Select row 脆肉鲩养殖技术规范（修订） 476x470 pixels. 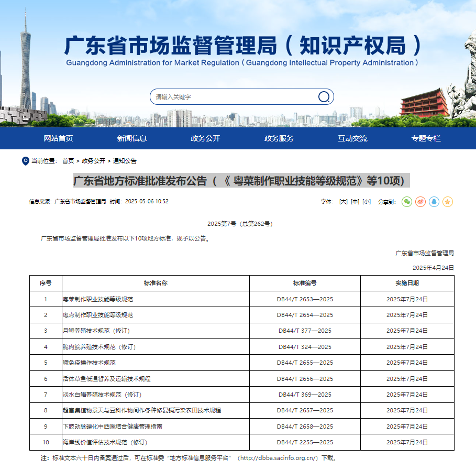(x=241, y=347)
